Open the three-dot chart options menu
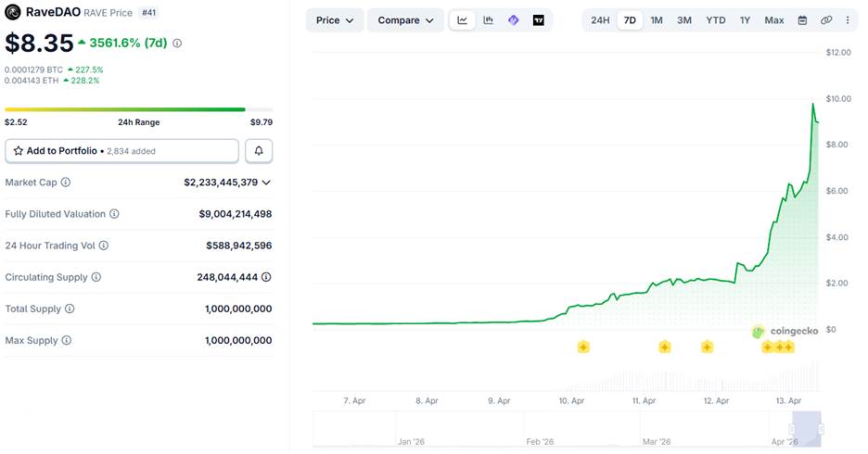The width and height of the screenshot is (868, 454). tap(848, 20)
